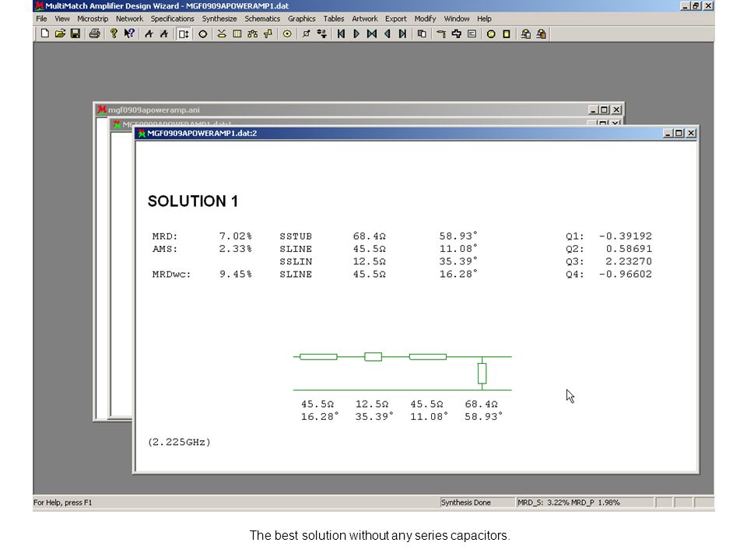The image size is (747, 560).
Task: Click the Open file folder icon
Action: (60, 33)
